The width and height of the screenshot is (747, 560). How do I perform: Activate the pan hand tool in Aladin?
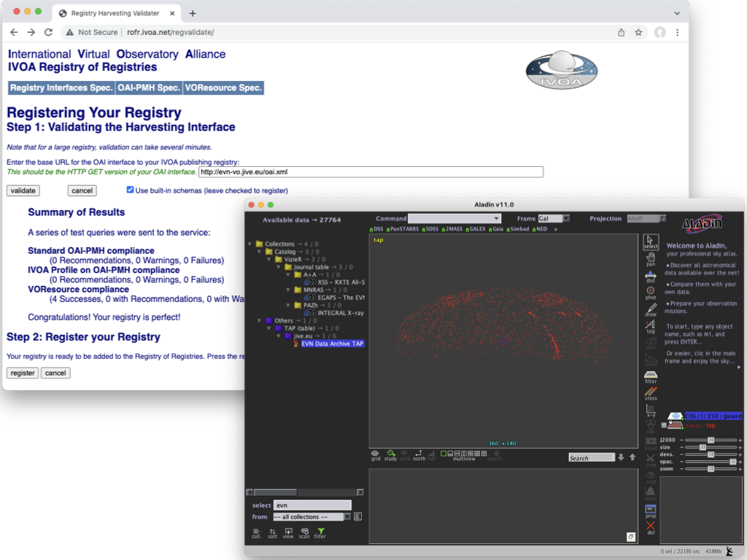coord(650,260)
